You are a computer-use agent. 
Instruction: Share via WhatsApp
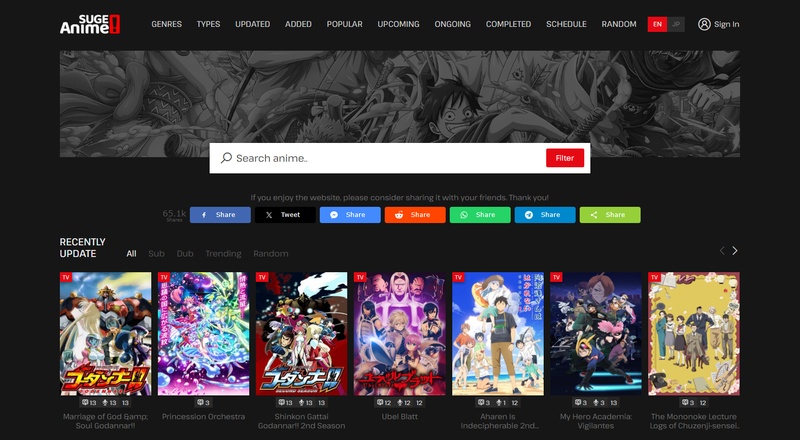tap(480, 215)
